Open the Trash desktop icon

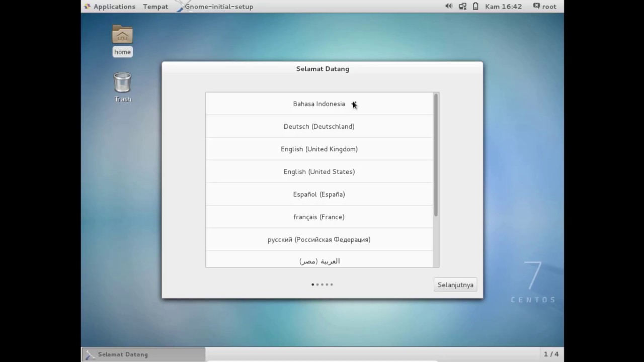coord(122,87)
